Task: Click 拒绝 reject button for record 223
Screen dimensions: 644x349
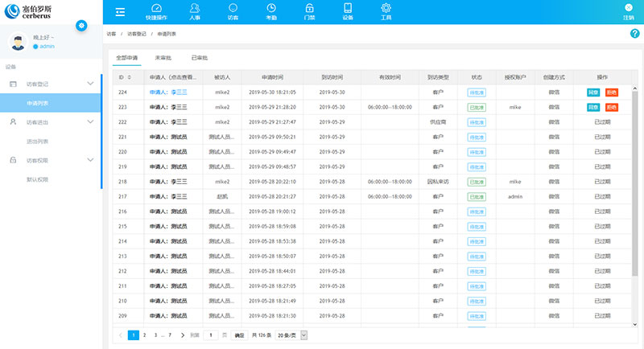Action: (612, 107)
